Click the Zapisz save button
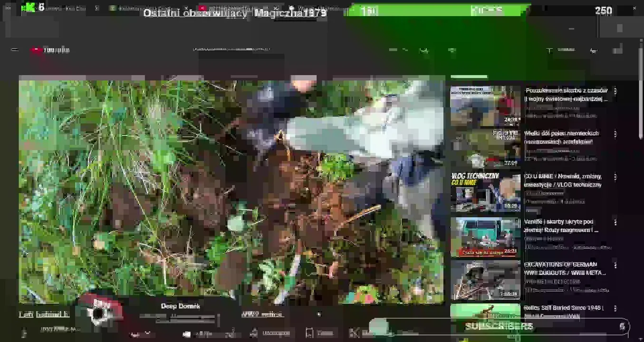This screenshot has height=342, width=644. point(320,333)
